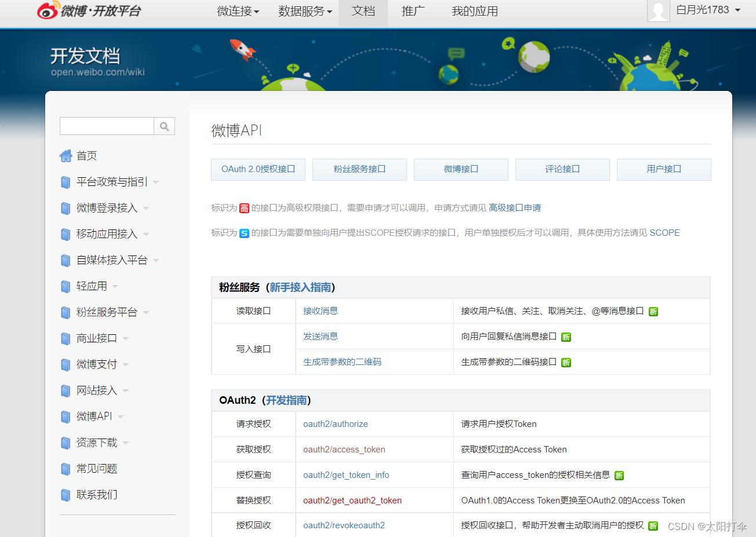
Task: Click the search magnifier icon in sidebar
Action: point(164,126)
